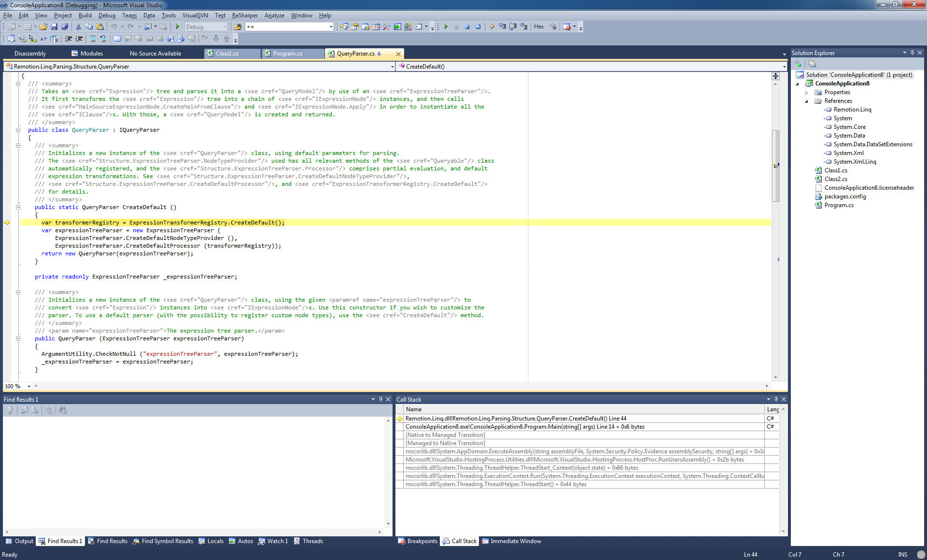This screenshot has width=927, height=560.
Task: Switch to the Disassembly tab
Action: pos(30,54)
